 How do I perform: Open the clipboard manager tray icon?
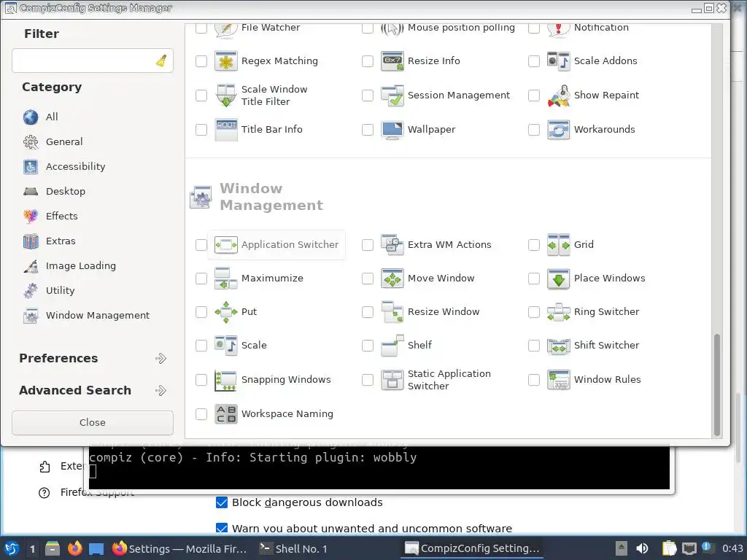(669, 548)
